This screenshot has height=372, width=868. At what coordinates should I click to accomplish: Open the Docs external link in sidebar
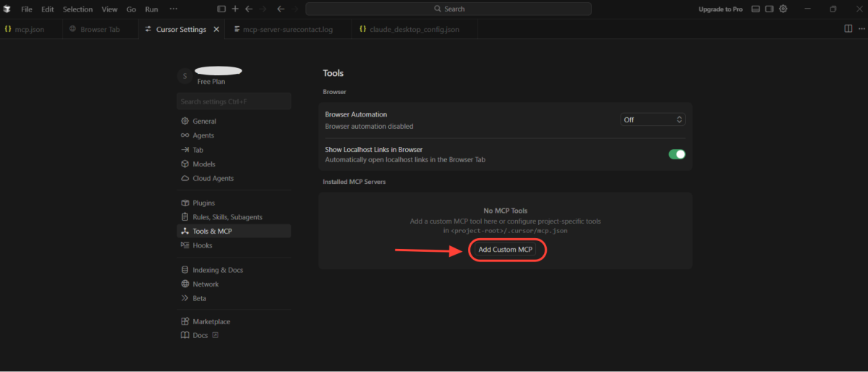coord(200,335)
